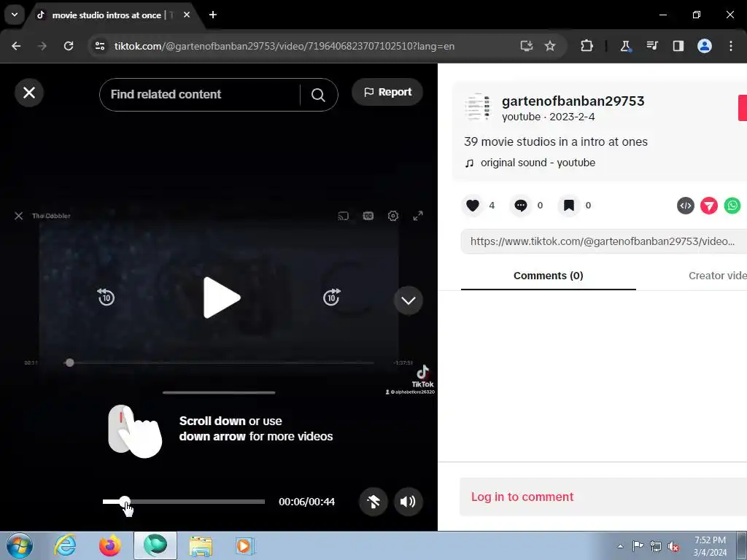Click the TikTok video progress slider
This screenshot has width=747, height=560.
tap(183, 502)
